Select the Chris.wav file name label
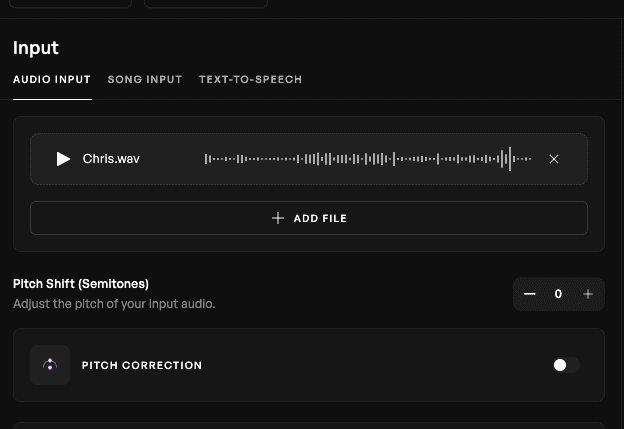 [111, 159]
